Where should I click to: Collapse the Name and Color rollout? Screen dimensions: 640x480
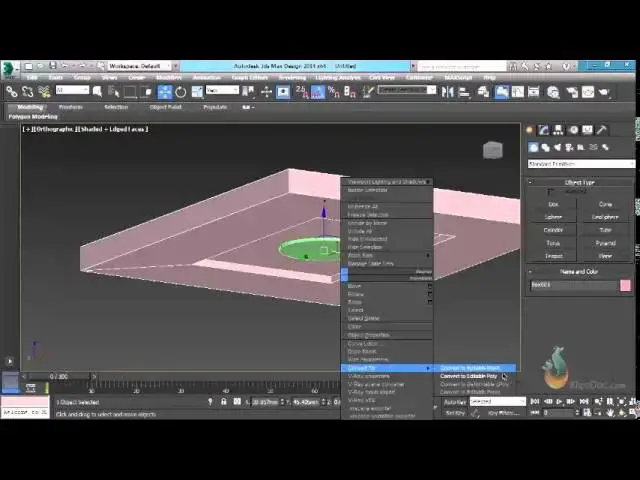click(580, 271)
